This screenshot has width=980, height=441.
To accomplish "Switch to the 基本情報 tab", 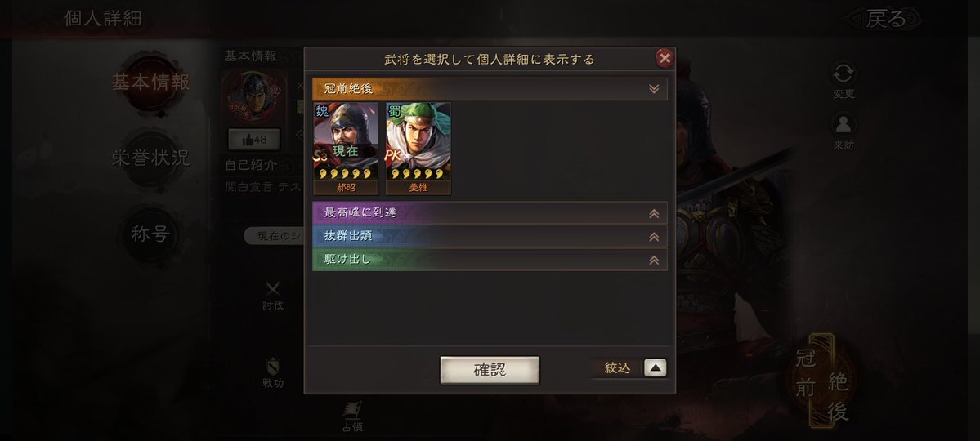I will [x=150, y=82].
